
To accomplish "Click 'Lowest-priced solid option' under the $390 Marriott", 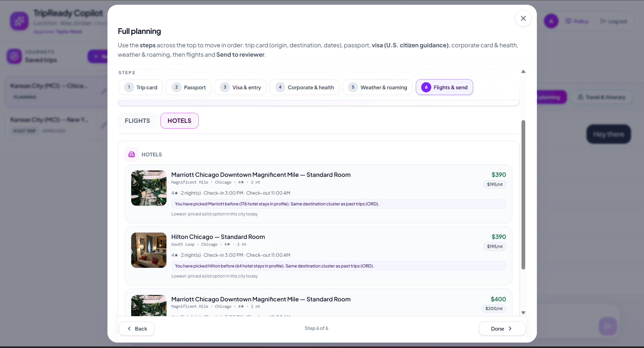I will pyautogui.click(x=214, y=214).
